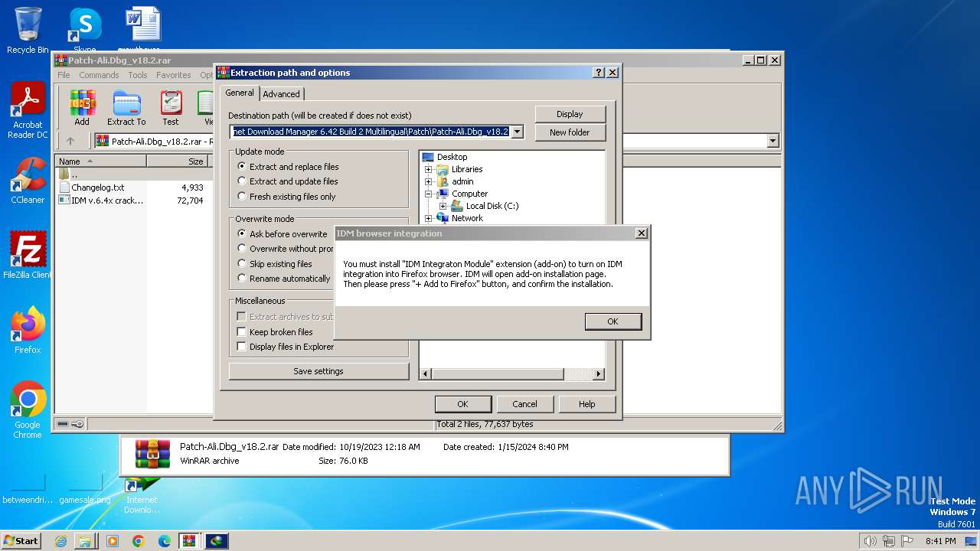Click OK in the IDM browser integration dialog

(x=612, y=321)
